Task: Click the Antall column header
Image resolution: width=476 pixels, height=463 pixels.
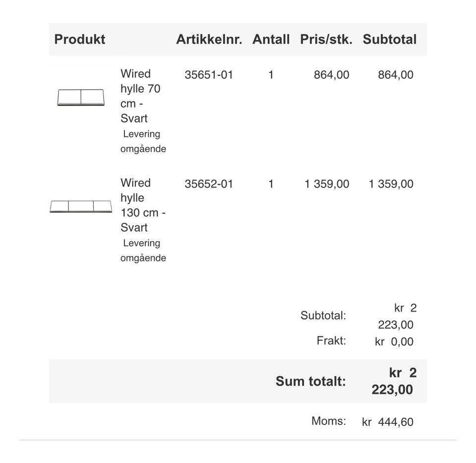Action: pyautogui.click(x=271, y=39)
